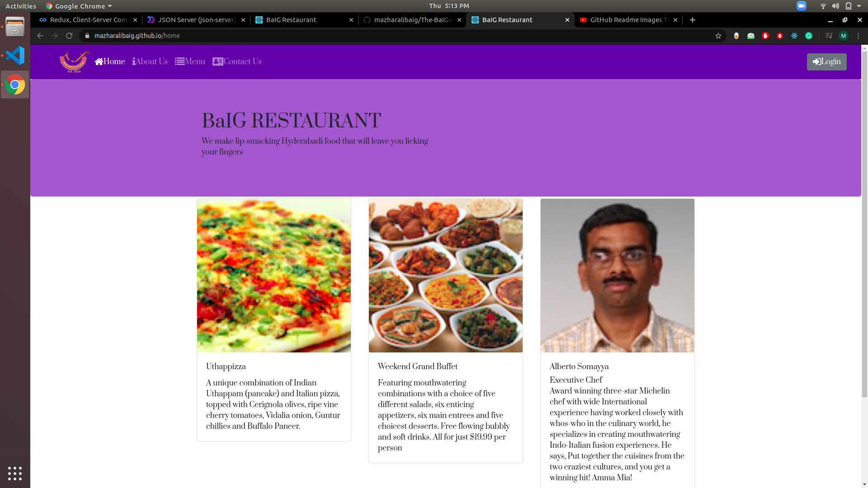Go to the About Us page
This screenshot has height=488, width=868.
(150, 61)
